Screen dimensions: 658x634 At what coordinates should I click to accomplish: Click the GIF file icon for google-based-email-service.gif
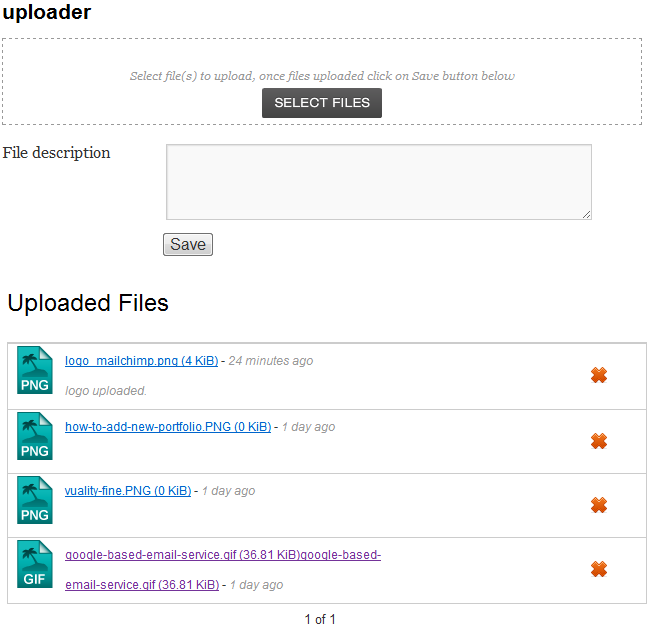35,564
